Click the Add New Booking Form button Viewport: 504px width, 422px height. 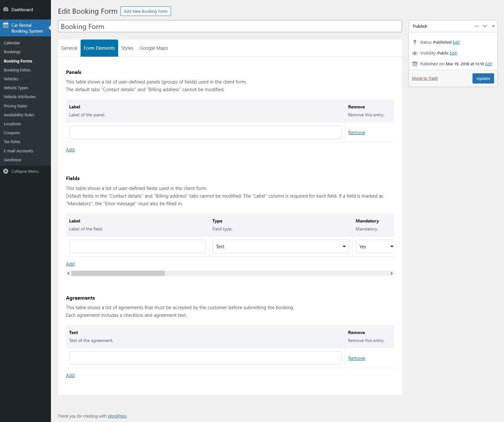click(146, 11)
